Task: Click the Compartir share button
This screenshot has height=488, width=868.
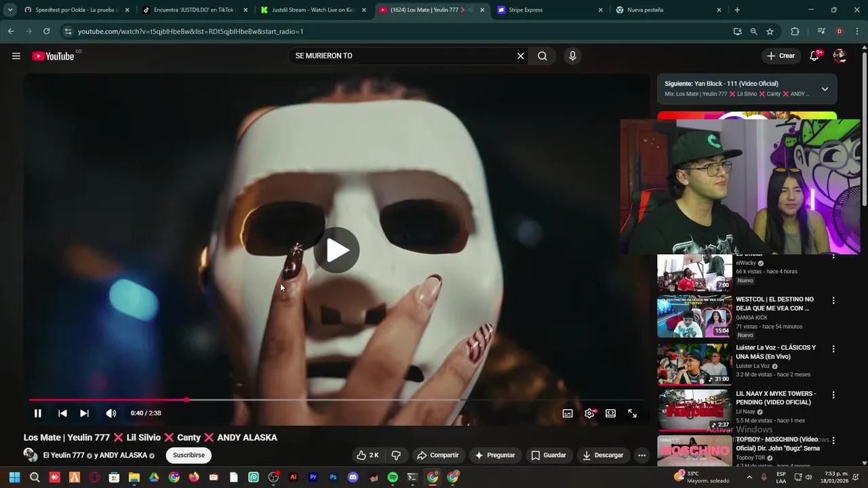Action: (438, 455)
